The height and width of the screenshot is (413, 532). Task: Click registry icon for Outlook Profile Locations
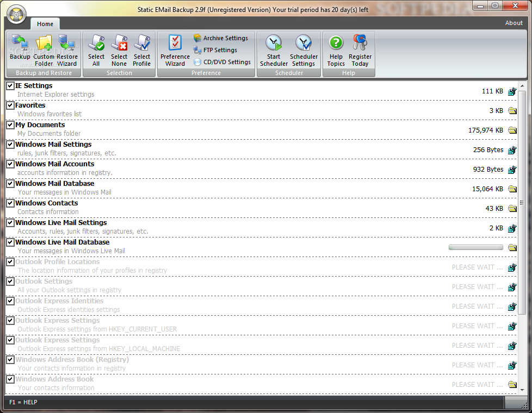pyautogui.click(x=512, y=267)
